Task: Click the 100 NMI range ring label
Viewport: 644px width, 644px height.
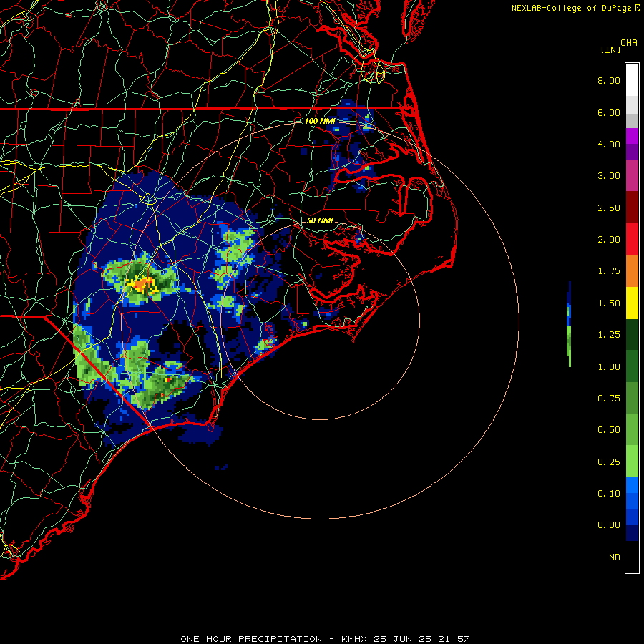Action: click(320, 121)
